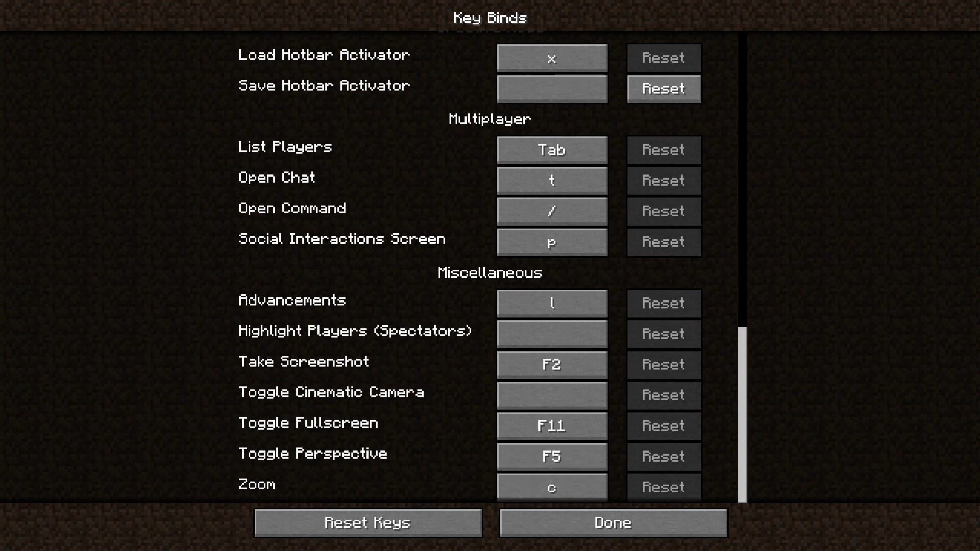Click the Miscellaneous section label
This screenshot has width=980, height=551.
pos(490,272)
